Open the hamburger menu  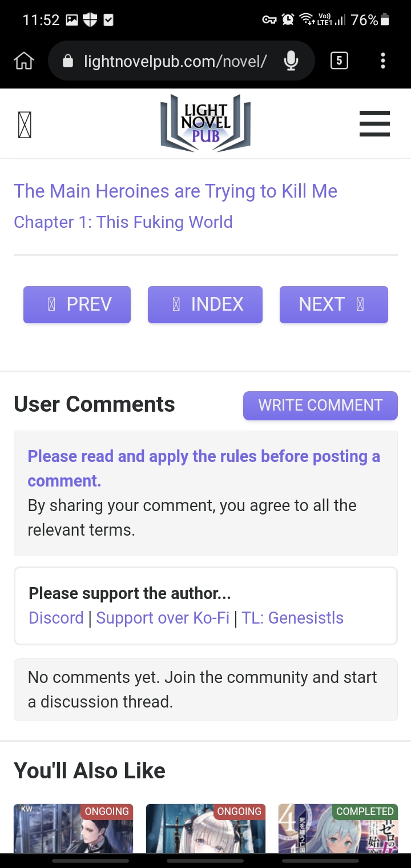click(x=374, y=123)
